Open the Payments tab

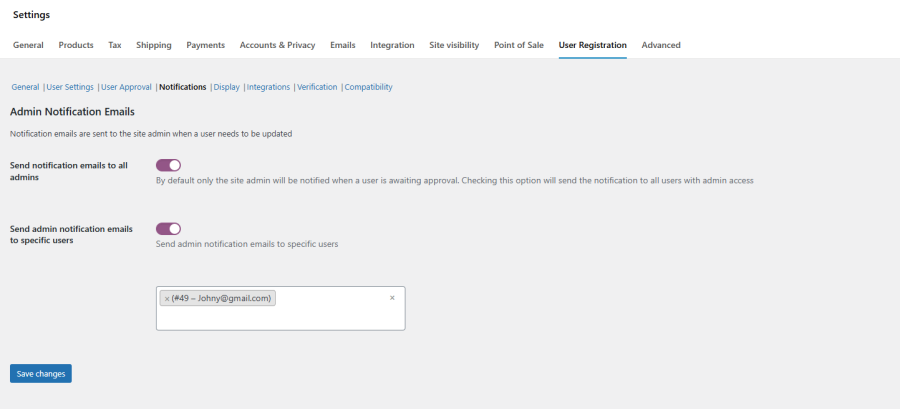(x=205, y=45)
